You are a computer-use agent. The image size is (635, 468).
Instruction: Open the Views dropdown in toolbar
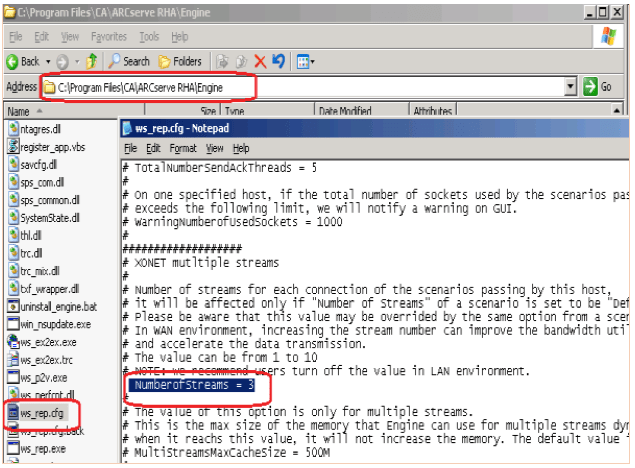click(x=305, y=61)
